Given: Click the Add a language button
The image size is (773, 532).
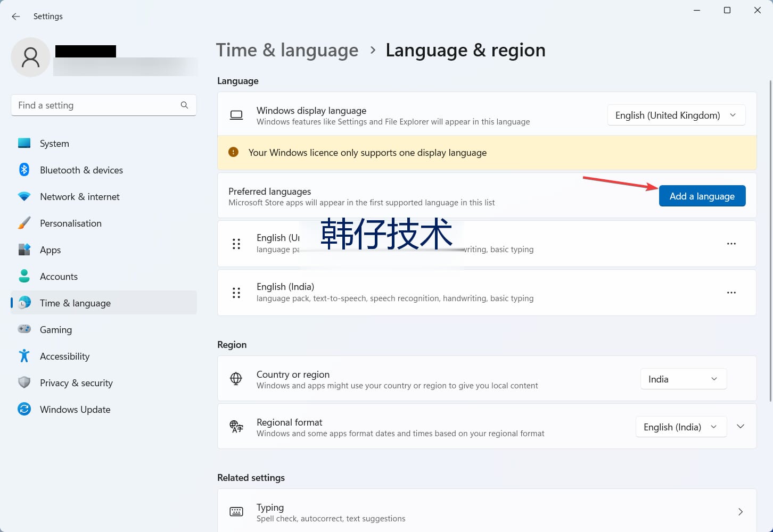Looking at the screenshot, I should point(702,196).
